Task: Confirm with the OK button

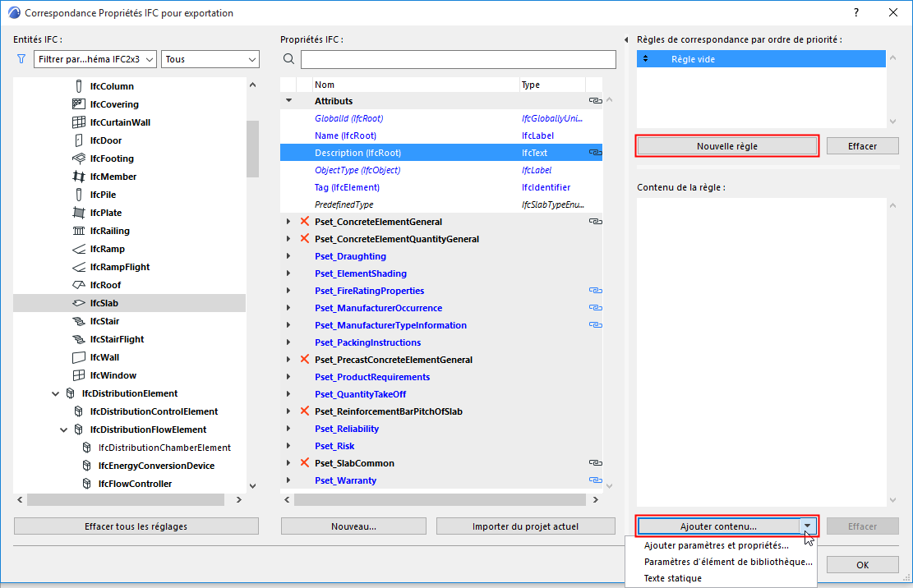Action: point(862,565)
